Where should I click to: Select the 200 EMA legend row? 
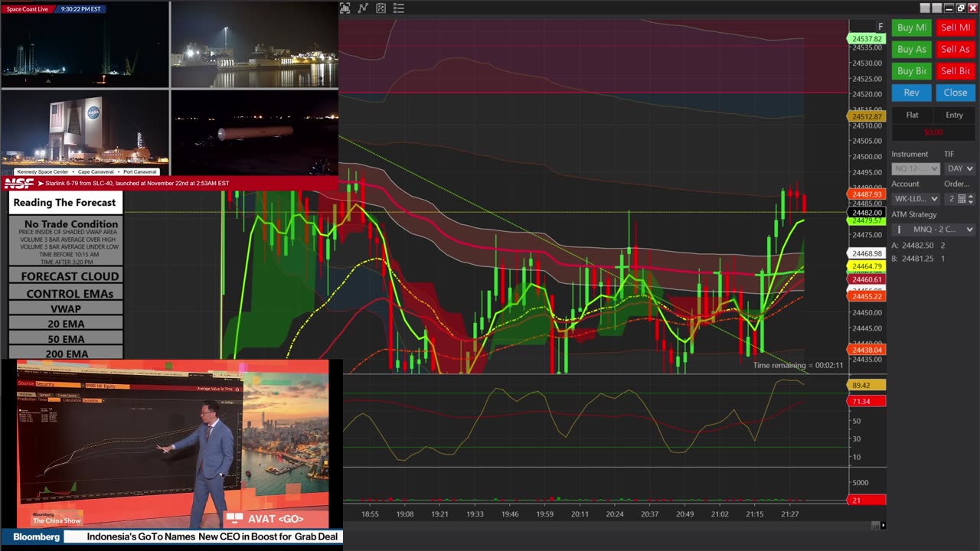[66, 354]
